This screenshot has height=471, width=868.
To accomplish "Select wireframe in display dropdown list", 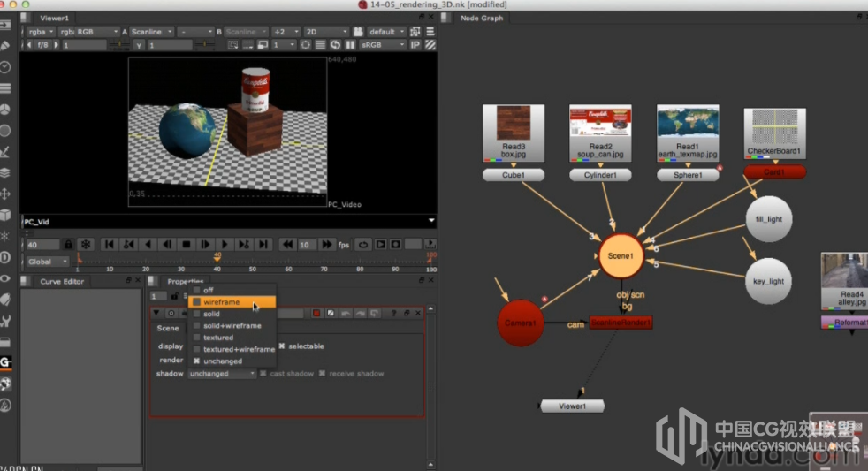I will click(232, 301).
